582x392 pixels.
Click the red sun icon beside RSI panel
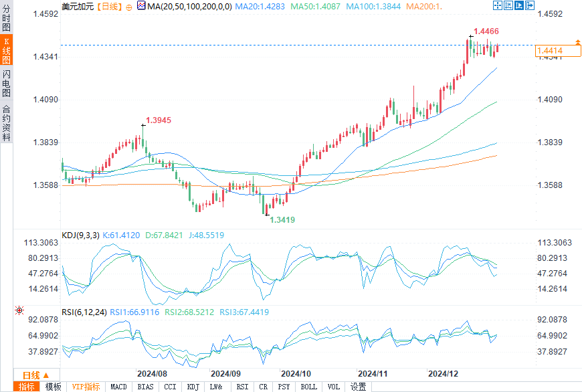pyautogui.click(x=19, y=311)
